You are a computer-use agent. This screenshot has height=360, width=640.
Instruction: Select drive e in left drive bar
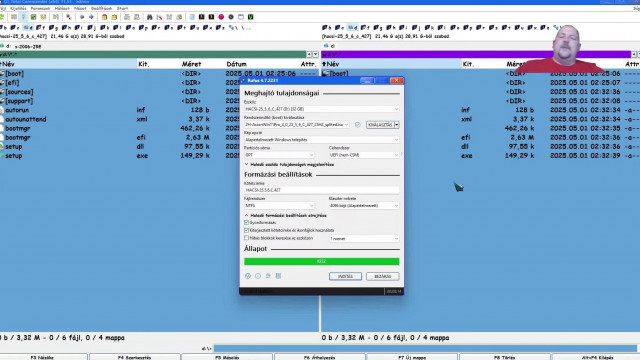pyautogui.click(x=15, y=28)
